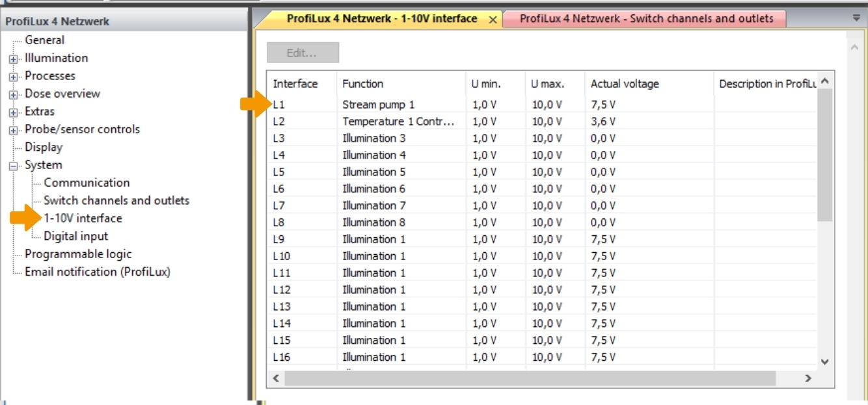Open the tab list dropdown arrow
This screenshot has width=868, height=405.
click(856, 19)
